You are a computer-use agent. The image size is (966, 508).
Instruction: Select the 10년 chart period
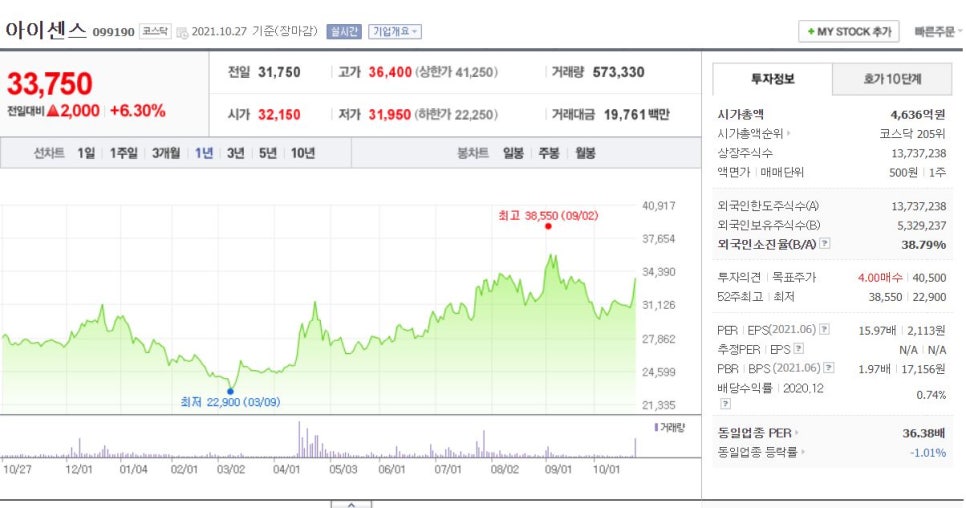tap(302, 153)
